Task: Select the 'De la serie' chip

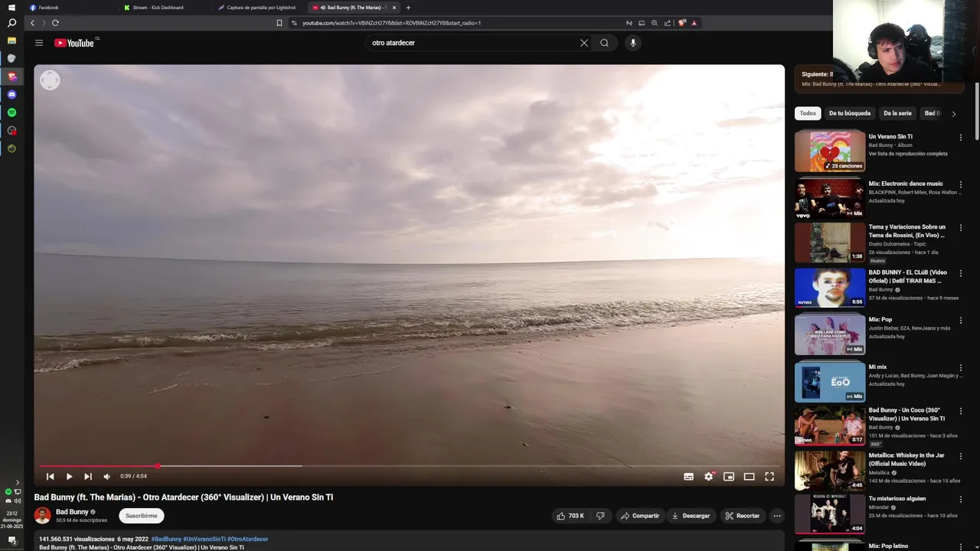Action: 897,113
